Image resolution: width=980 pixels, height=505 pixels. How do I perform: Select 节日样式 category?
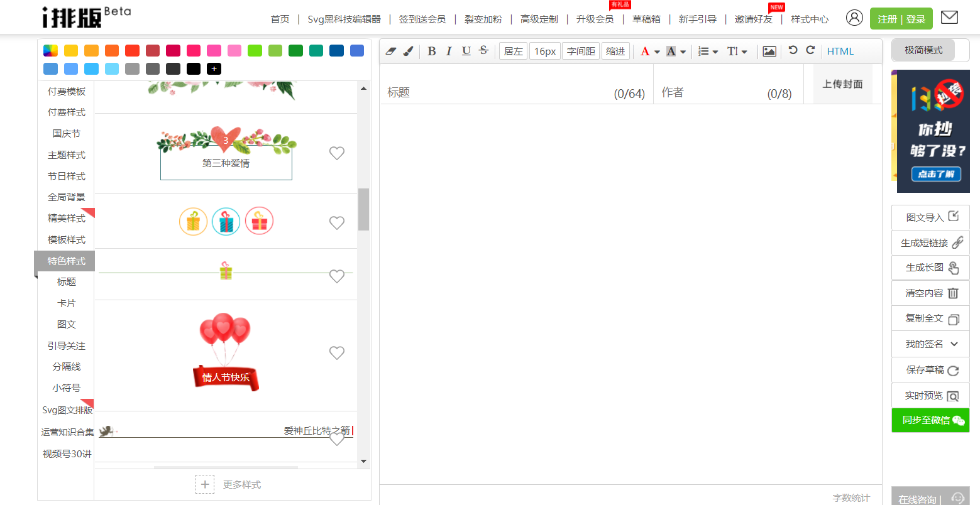tap(66, 176)
